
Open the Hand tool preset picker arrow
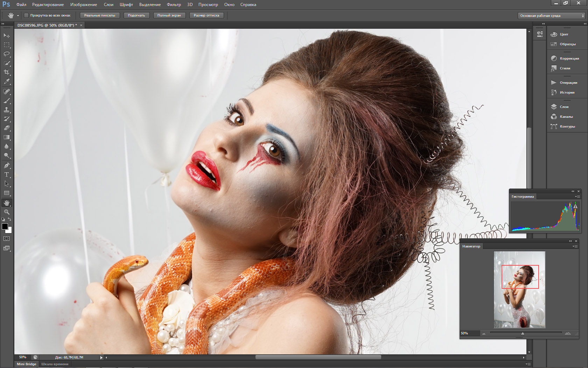coord(18,15)
